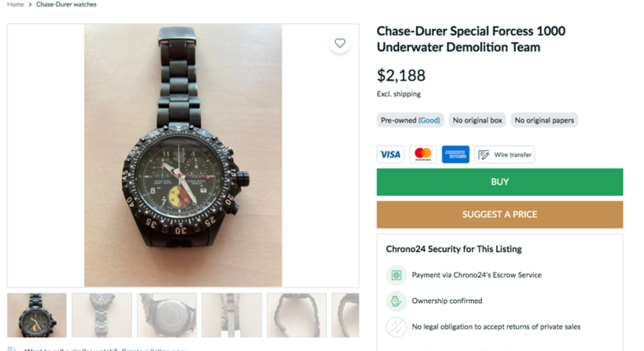Click the main watch product image
644x351 pixels.
[x=183, y=155]
